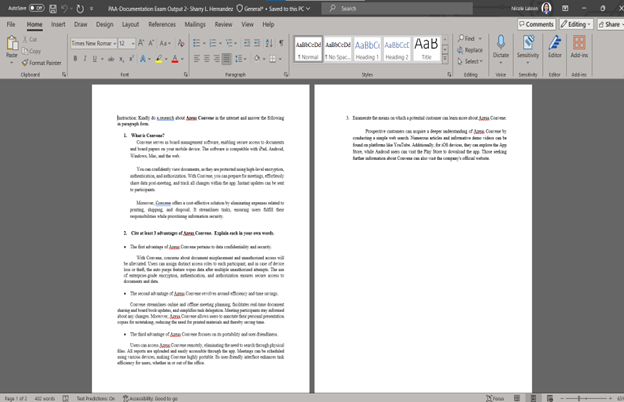624x402 pixels.
Task: Clear all formatting
Action: pyautogui.click(x=181, y=43)
